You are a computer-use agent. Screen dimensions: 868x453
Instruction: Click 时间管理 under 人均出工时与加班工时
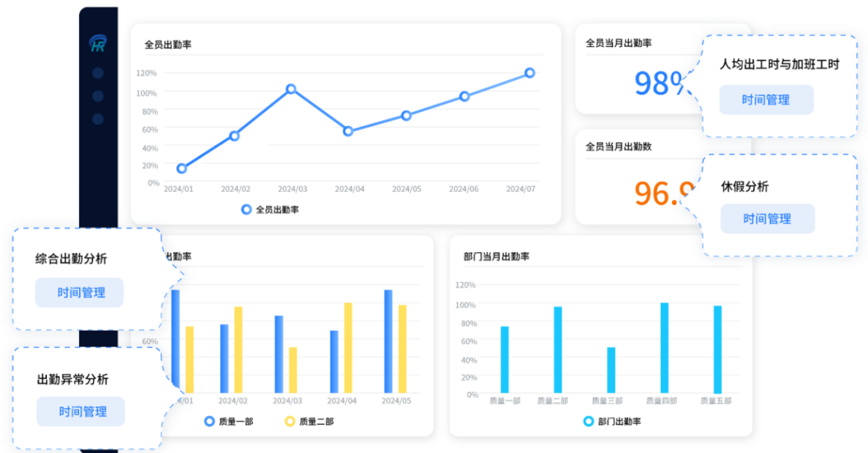point(766,100)
